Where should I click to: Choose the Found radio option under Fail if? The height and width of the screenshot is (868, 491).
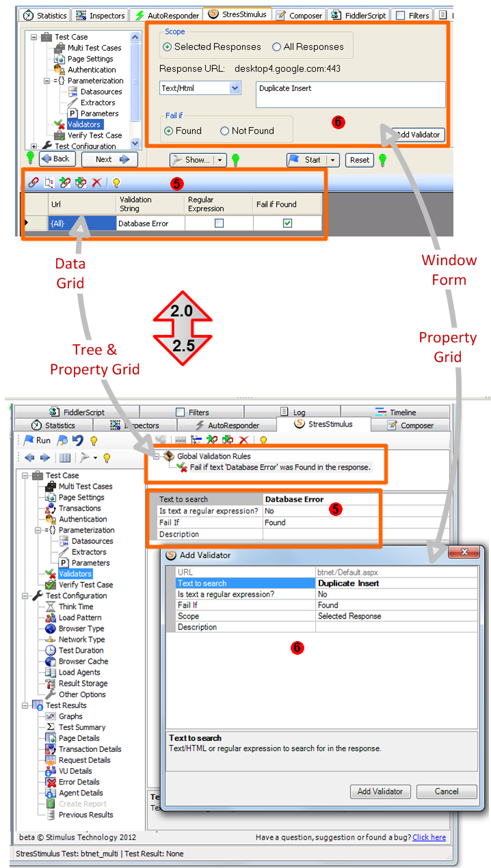(169, 131)
